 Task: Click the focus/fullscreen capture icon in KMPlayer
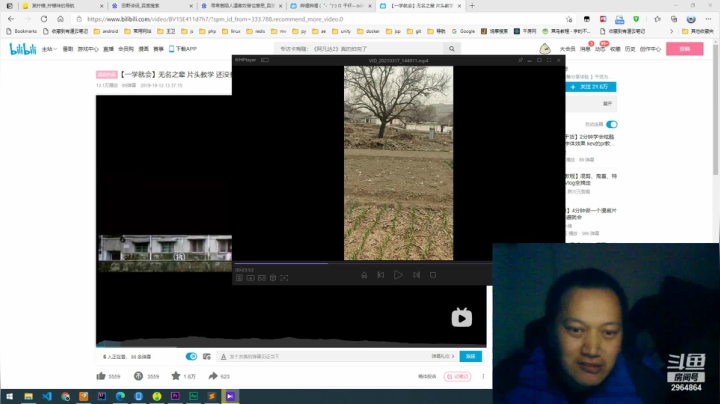tap(284, 278)
